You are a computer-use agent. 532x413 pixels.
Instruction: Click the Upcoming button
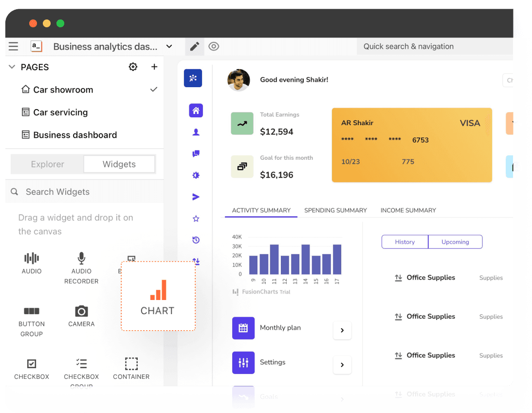pyautogui.click(x=455, y=242)
